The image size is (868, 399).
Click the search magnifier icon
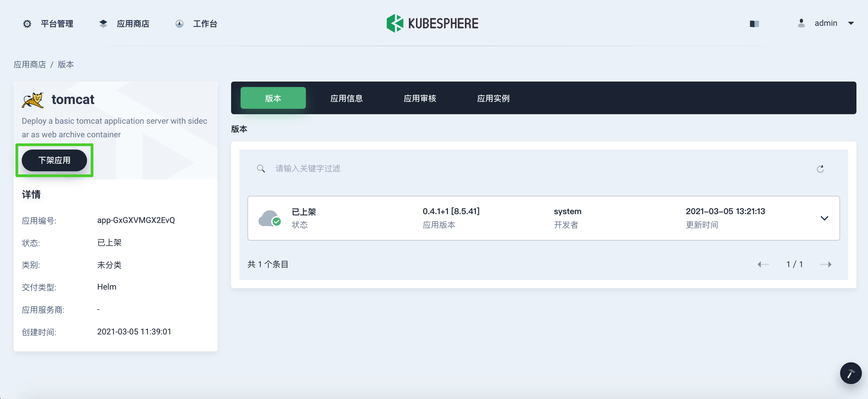261,169
